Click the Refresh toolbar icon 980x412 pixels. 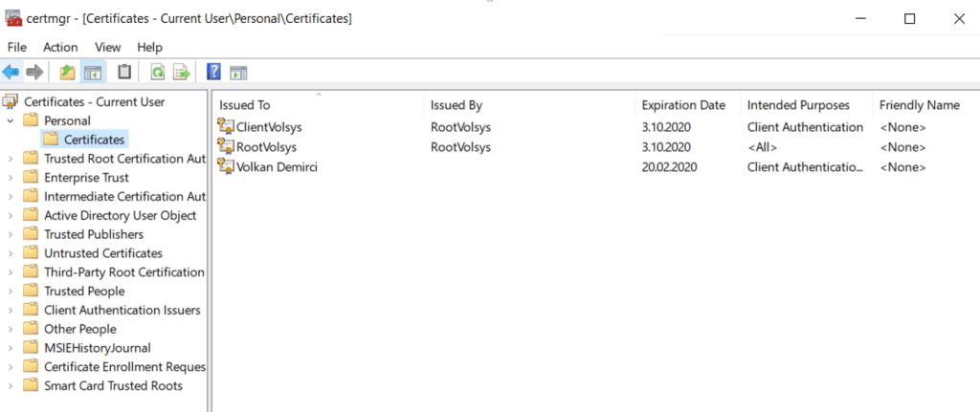pyautogui.click(x=158, y=73)
